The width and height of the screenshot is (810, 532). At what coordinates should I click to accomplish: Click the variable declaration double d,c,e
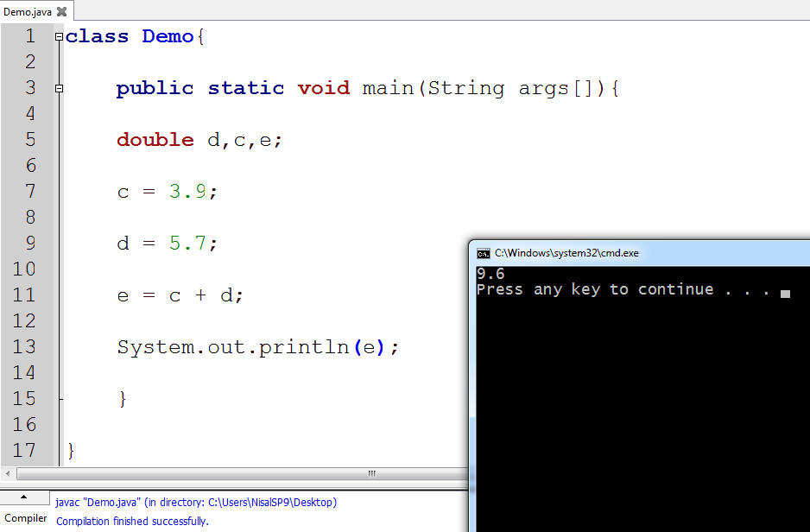[x=199, y=139]
